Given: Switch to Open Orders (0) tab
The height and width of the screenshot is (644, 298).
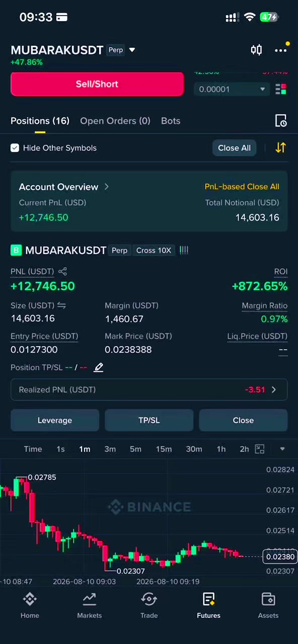Looking at the screenshot, I should click(115, 121).
